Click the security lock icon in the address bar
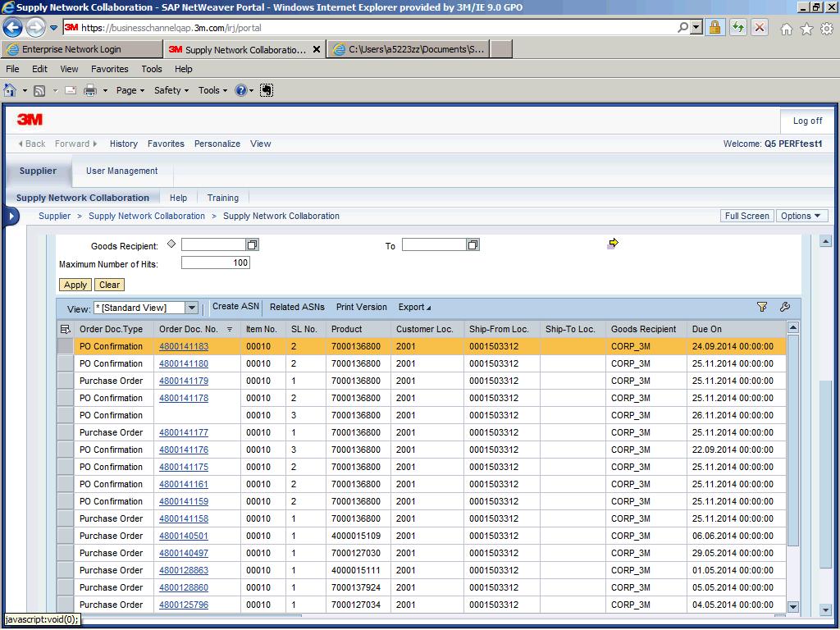This screenshot has height=630, width=840. click(x=714, y=27)
